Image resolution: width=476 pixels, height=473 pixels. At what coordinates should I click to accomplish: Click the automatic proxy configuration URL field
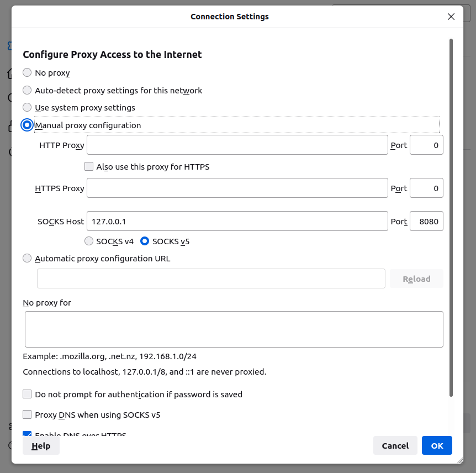(x=211, y=278)
